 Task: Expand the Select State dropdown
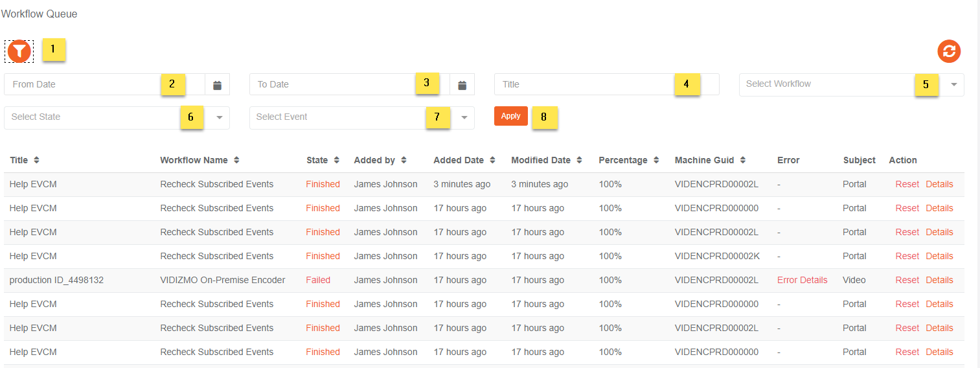click(219, 117)
